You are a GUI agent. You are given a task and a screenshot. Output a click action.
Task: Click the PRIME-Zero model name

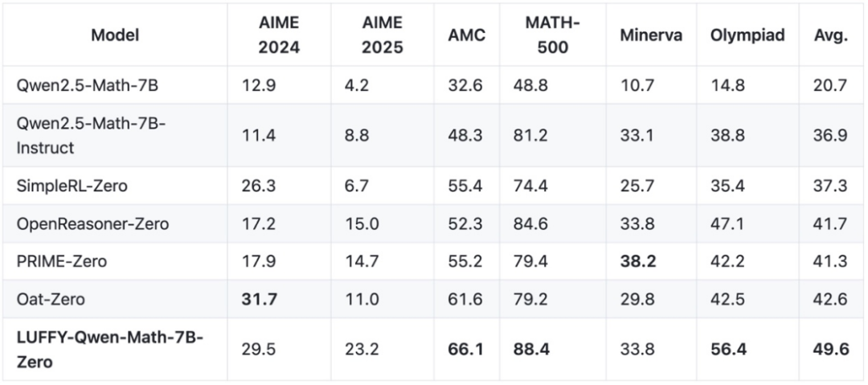click(62, 261)
